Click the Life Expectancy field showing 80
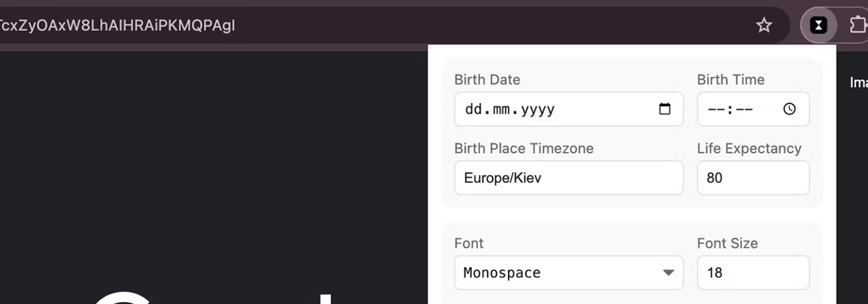Viewport: 868px width, 304px height. coord(753,178)
